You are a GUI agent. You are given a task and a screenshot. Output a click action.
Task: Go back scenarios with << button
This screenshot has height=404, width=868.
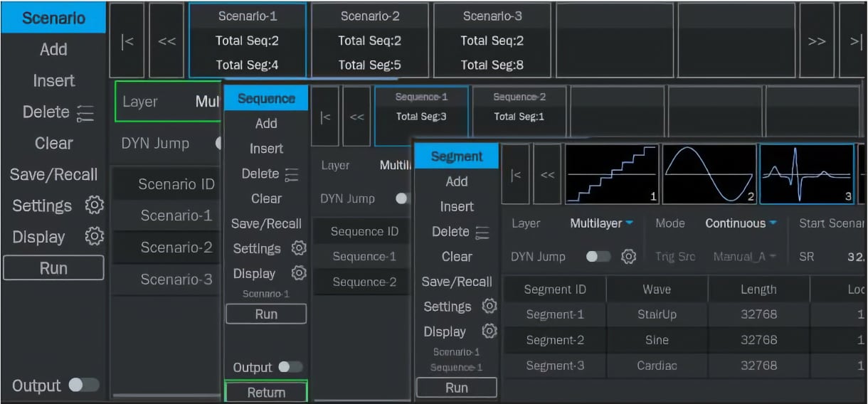[x=166, y=41]
